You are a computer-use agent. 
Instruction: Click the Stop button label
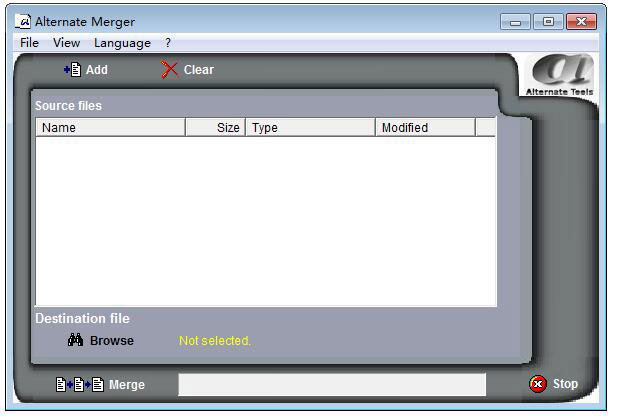tap(566, 384)
